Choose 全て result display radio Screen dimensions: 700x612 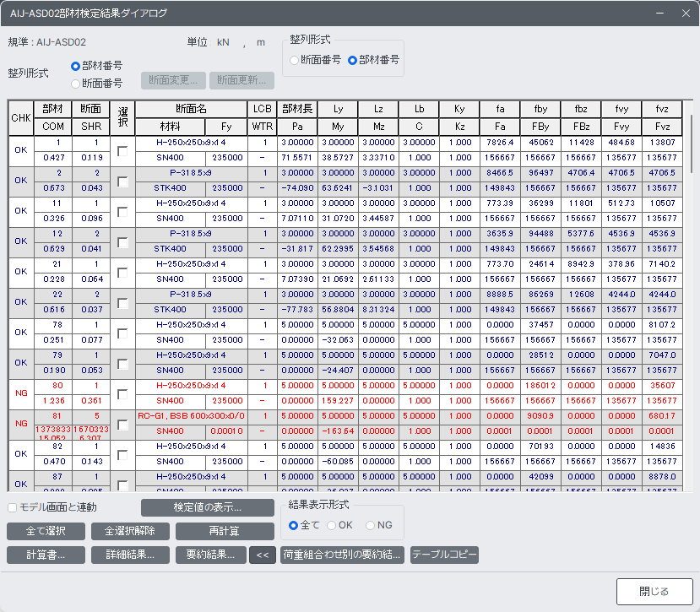[293, 525]
